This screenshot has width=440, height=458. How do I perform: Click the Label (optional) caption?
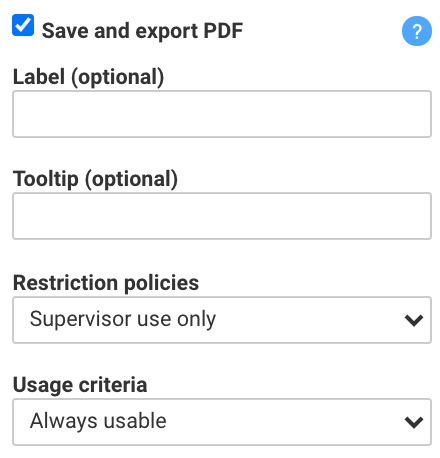click(88, 77)
